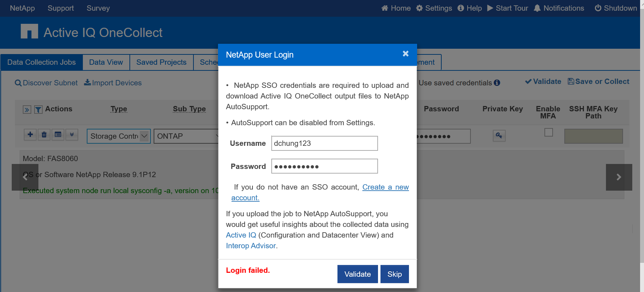Switch to the Data View tab
644x292 pixels.
pos(106,62)
